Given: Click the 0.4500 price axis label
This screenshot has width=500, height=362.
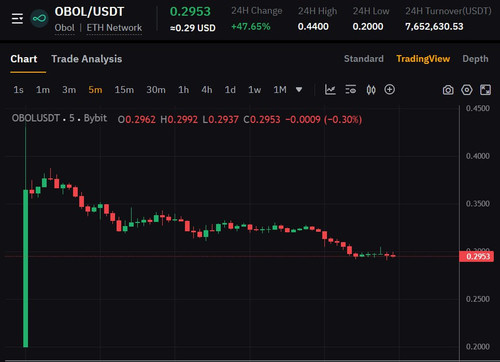Looking at the screenshot, I should (x=478, y=108).
